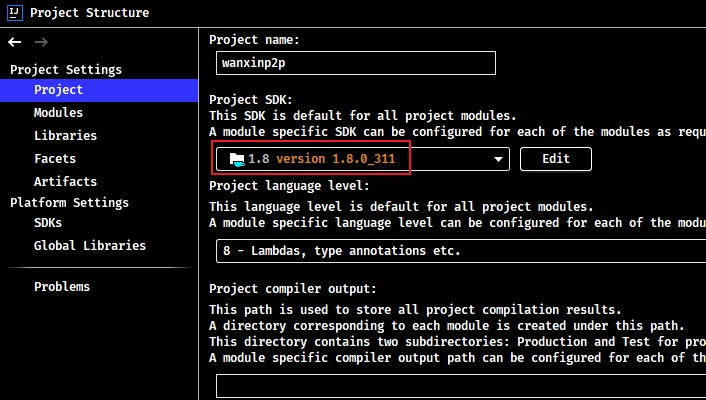706x400 pixels.
Task: Go to the Libraries section
Action: click(x=65, y=136)
